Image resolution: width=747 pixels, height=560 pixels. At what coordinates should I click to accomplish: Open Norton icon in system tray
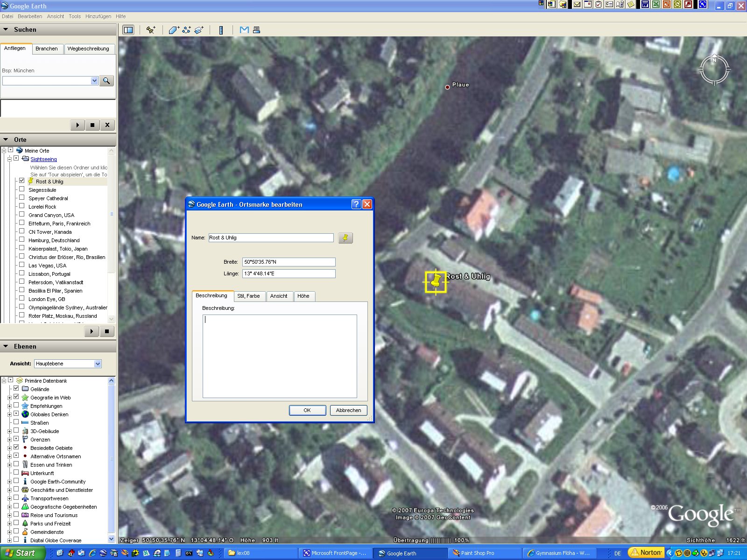coord(647,553)
